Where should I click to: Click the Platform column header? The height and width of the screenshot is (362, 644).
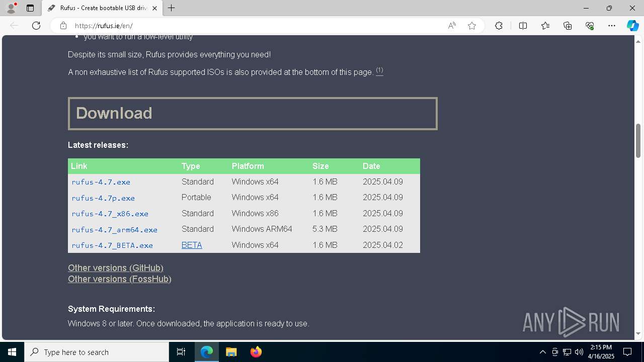(248, 166)
